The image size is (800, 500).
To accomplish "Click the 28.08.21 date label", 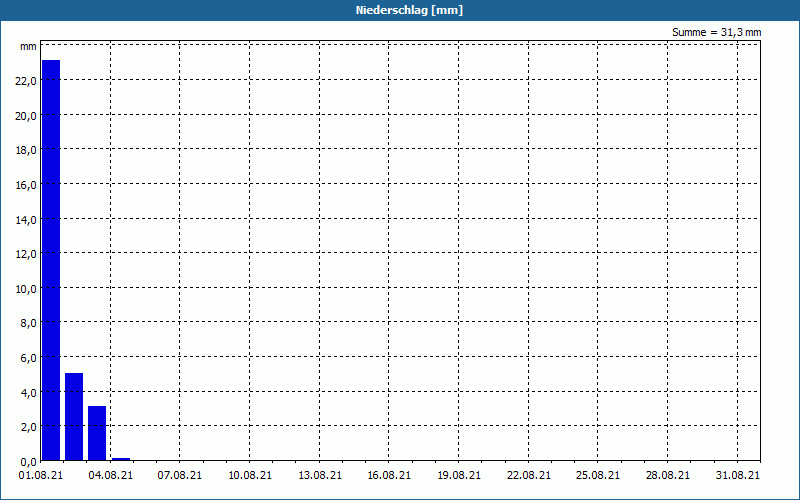I will (x=667, y=475).
